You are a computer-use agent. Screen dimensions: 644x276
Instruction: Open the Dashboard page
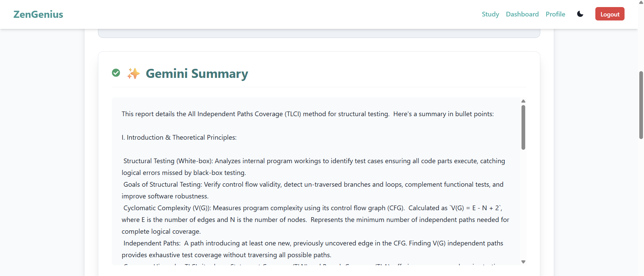522,14
